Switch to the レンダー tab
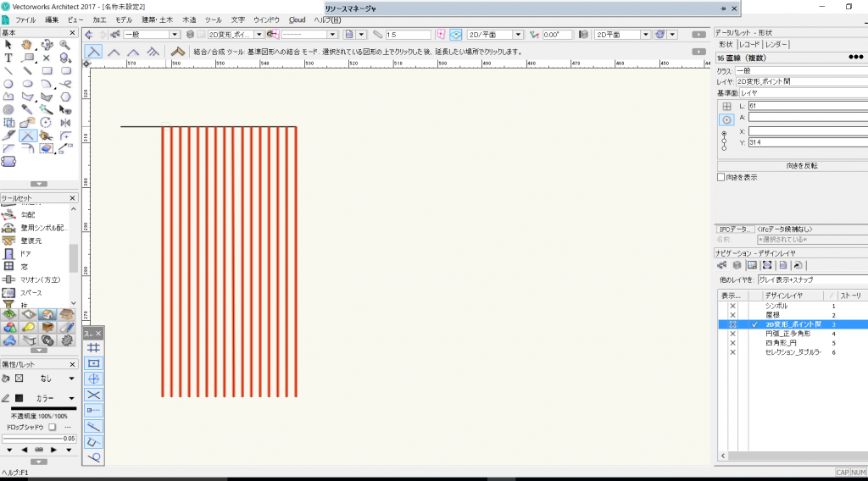The image size is (868, 481). [776, 44]
